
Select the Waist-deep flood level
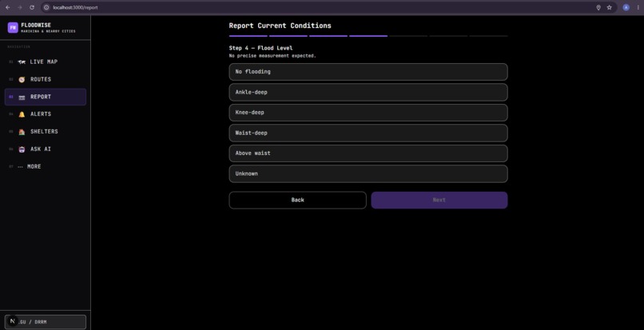[368, 133]
